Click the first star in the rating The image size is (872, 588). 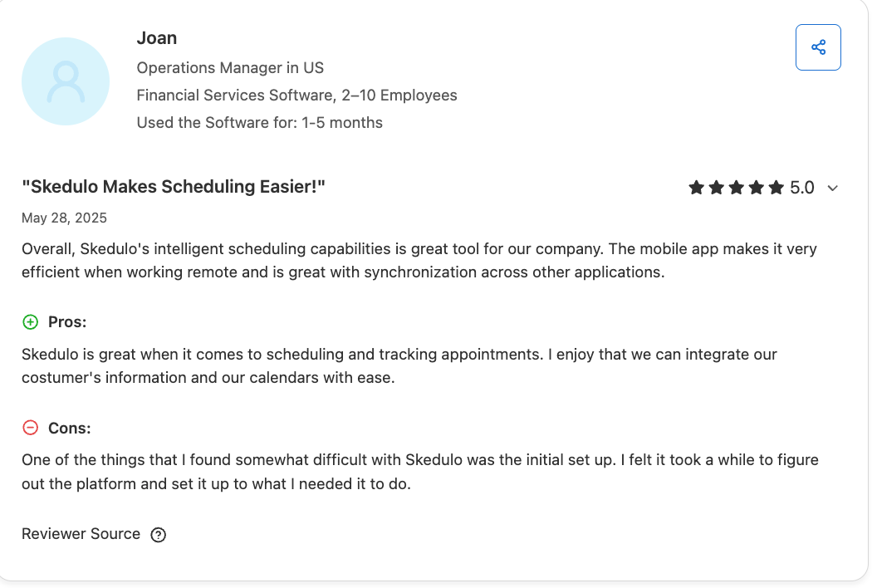point(696,188)
